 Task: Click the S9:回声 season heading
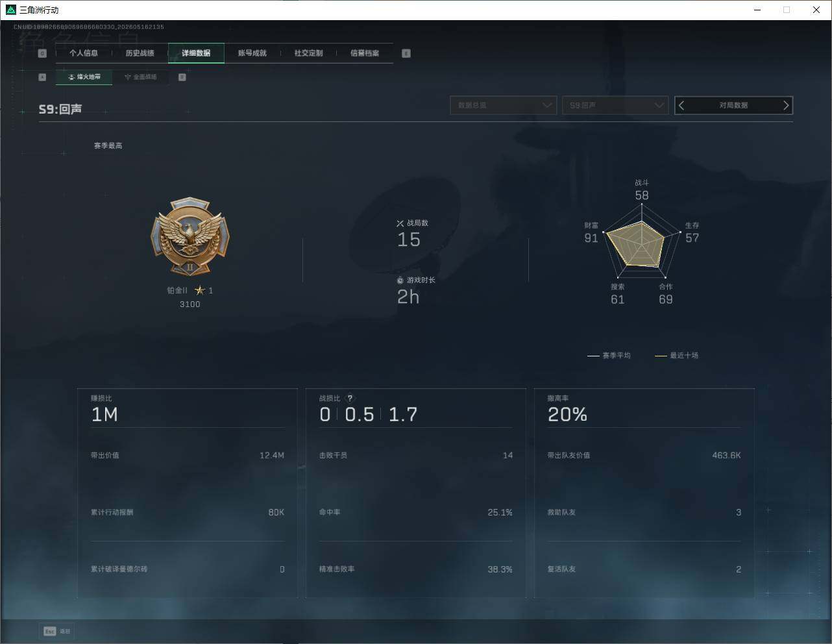pyautogui.click(x=60, y=109)
